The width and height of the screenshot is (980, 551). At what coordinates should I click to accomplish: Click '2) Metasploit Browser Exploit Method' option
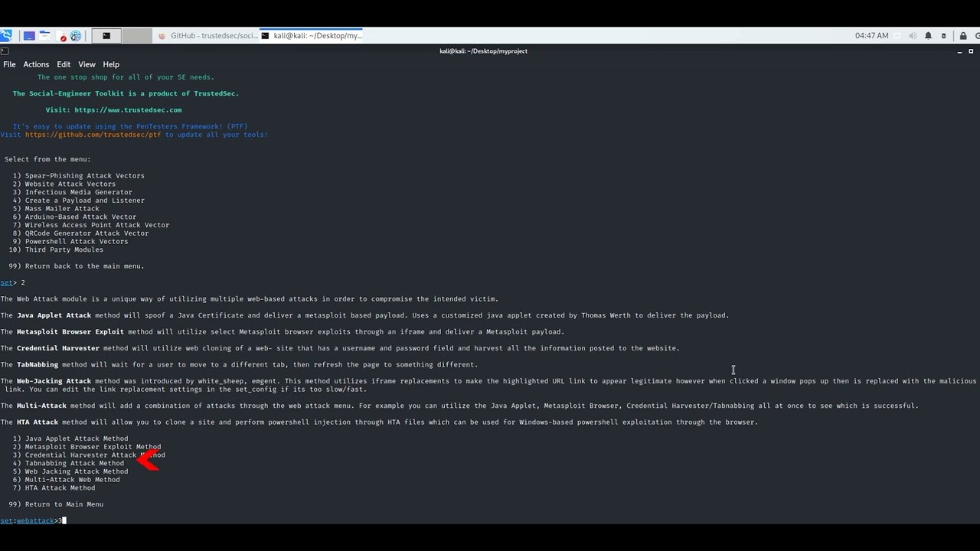(87, 447)
